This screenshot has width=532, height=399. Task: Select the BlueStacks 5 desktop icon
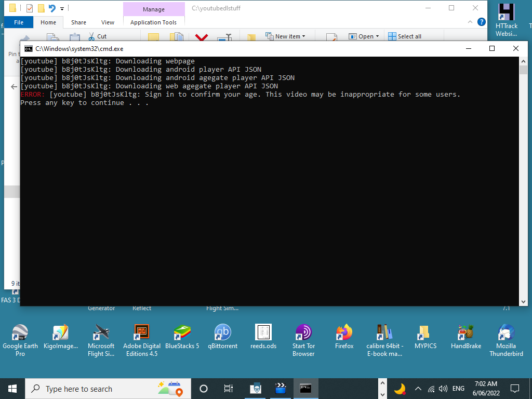(x=182, y=337)
